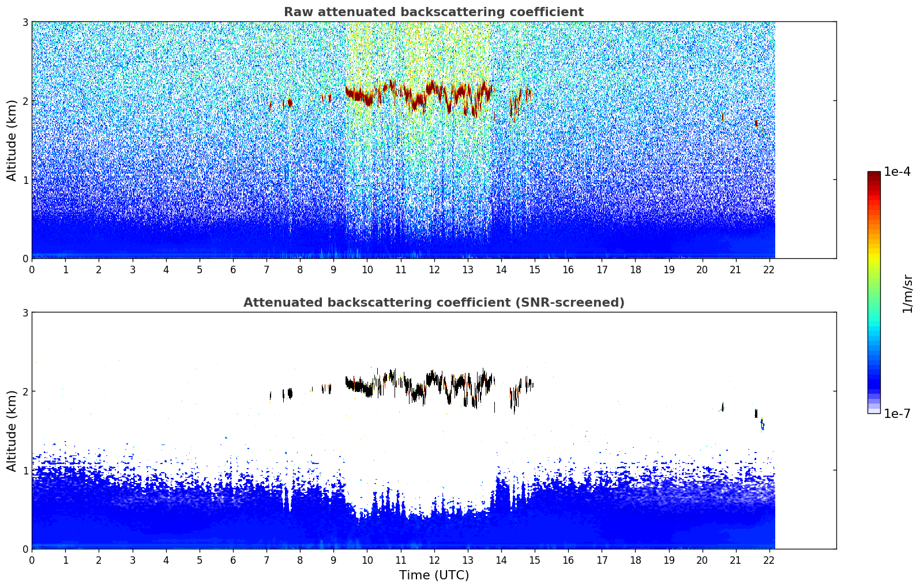The image size is (920, 588).
Task: Click the hour 22 tick label on bottom plot
Action: click(769, 560)
